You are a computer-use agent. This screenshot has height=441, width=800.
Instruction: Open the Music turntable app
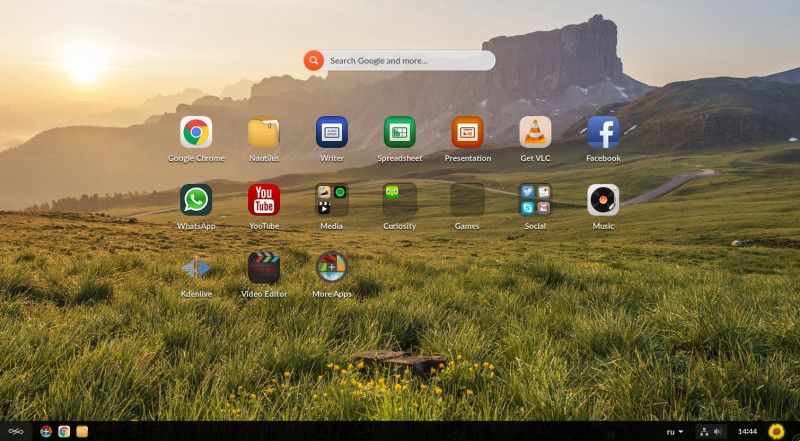pos(603,200)
